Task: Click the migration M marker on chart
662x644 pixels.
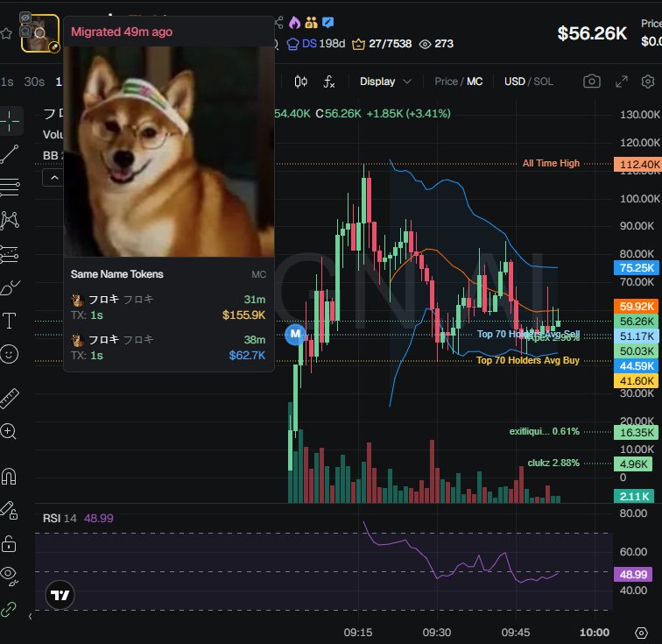Action: click(x=295, y=334)
